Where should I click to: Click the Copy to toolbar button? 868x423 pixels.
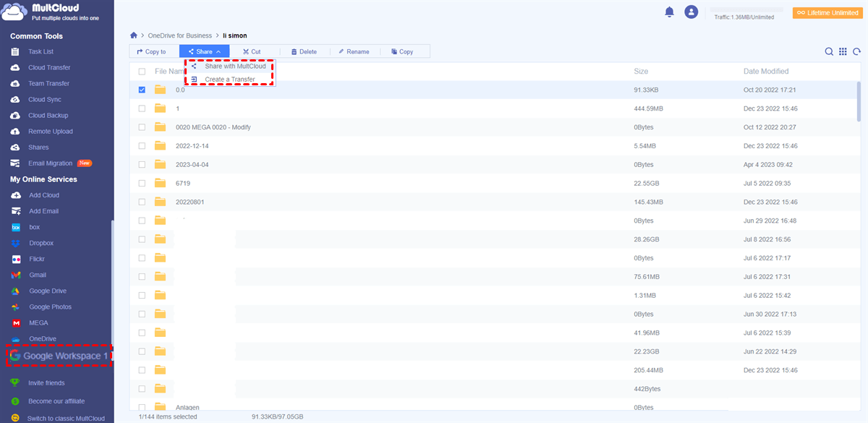pos(152,51)
